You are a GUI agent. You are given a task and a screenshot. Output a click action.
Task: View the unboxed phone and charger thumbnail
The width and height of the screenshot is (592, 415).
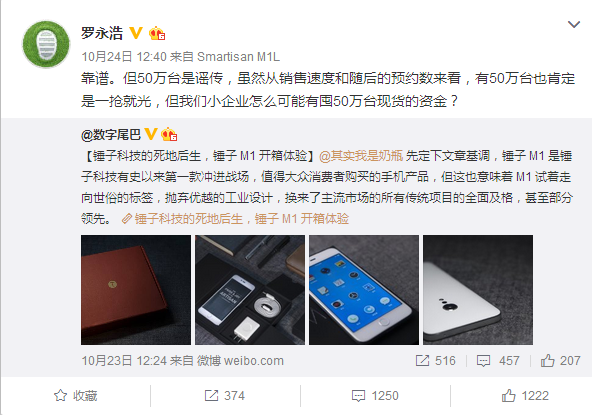(250, 290)
